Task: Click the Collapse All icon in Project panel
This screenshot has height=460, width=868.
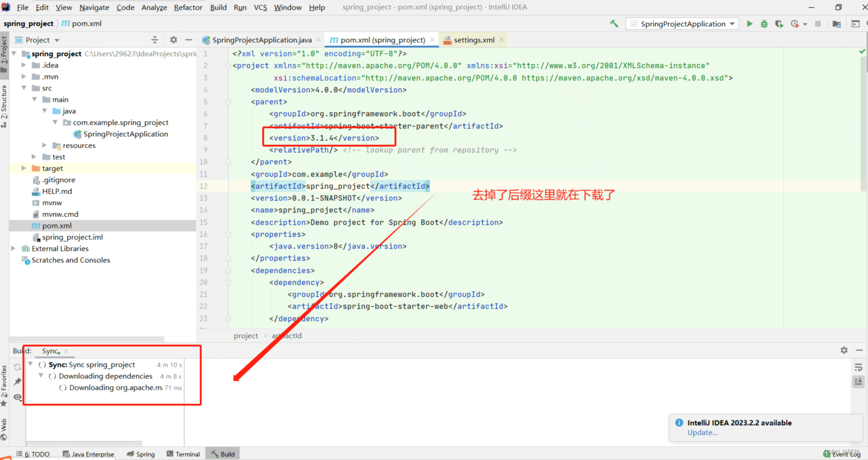Action: click(155, 40)
